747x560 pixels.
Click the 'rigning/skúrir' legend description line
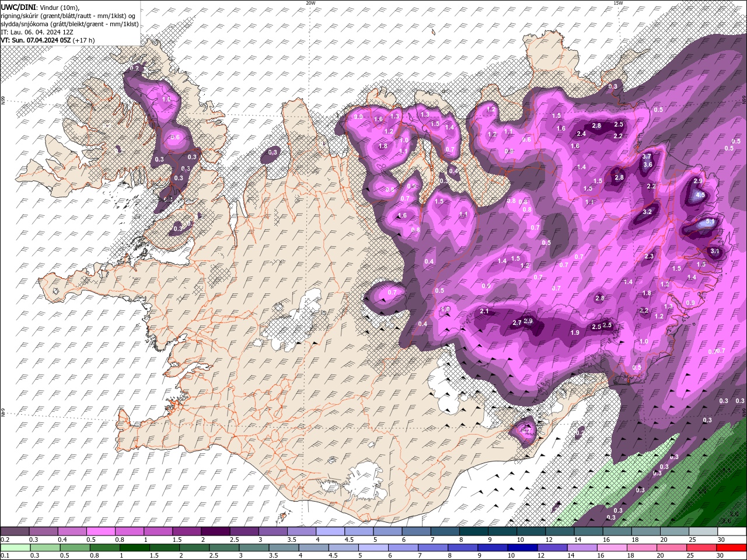point(69,16)
